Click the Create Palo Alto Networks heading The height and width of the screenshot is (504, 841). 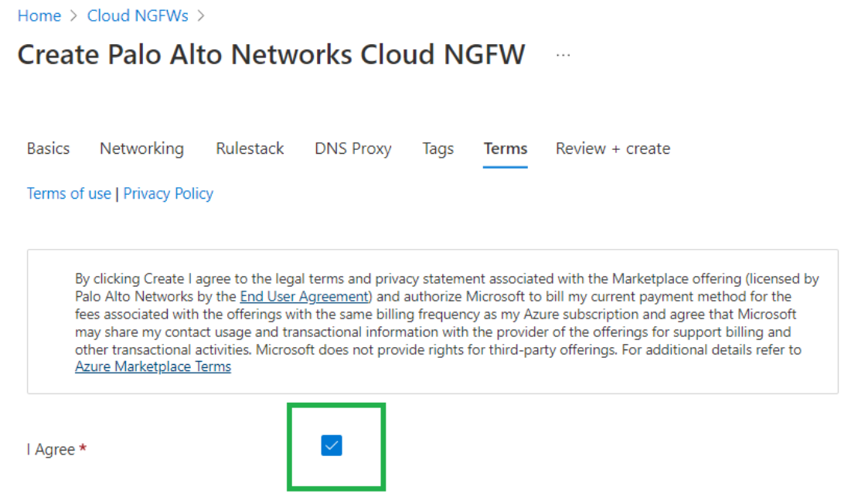[271, 55]
